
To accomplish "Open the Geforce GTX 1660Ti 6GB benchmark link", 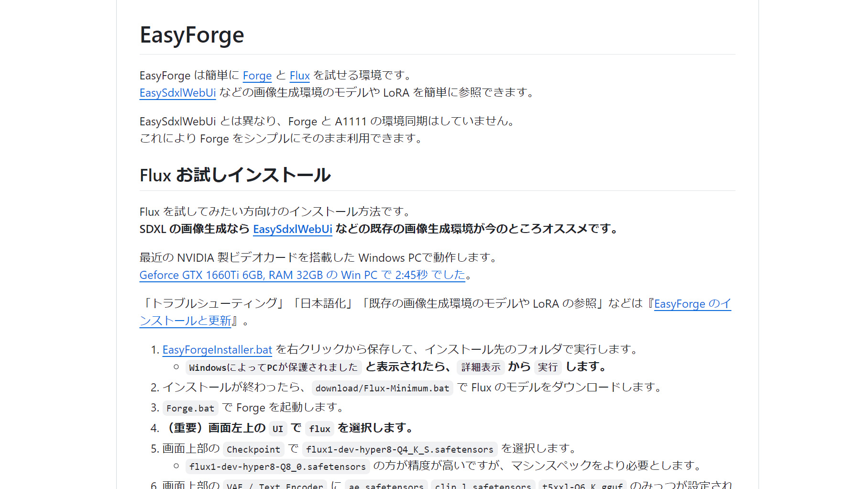I will click(302, 275).
